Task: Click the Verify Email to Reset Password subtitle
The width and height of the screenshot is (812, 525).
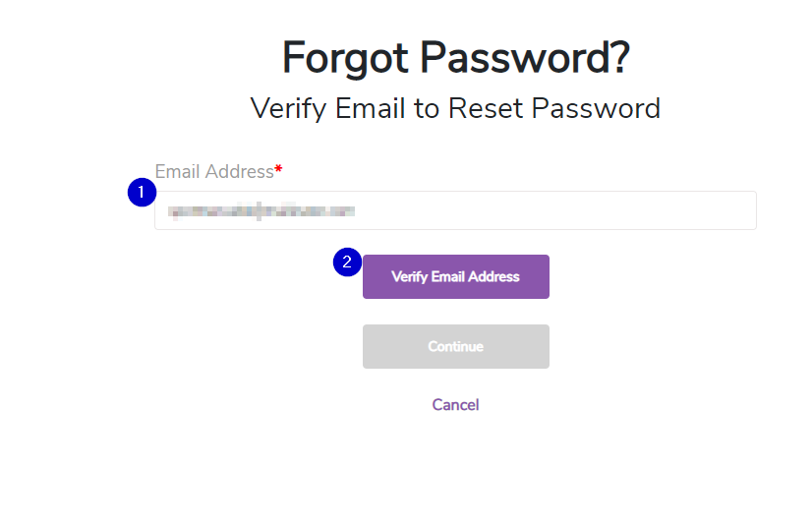Action: click(x=455, y=107)
